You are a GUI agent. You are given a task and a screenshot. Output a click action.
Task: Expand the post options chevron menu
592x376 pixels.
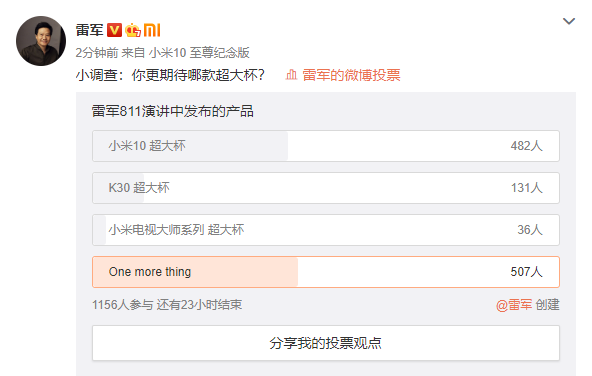pos(569,21)
